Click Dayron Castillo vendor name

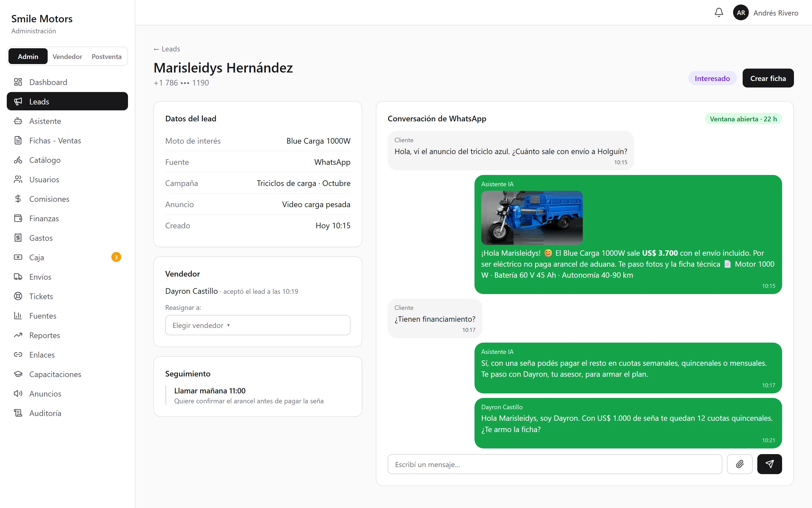click(x=191, y=291)
